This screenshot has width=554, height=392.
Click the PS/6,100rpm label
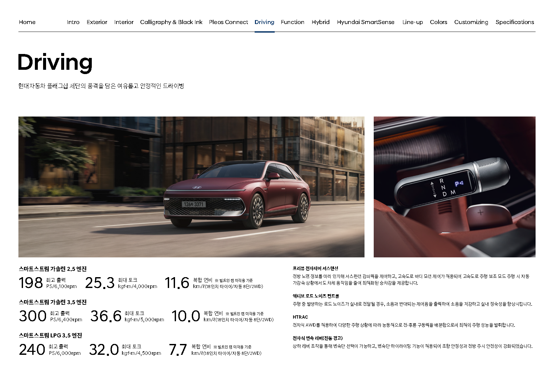pos(62,286)
